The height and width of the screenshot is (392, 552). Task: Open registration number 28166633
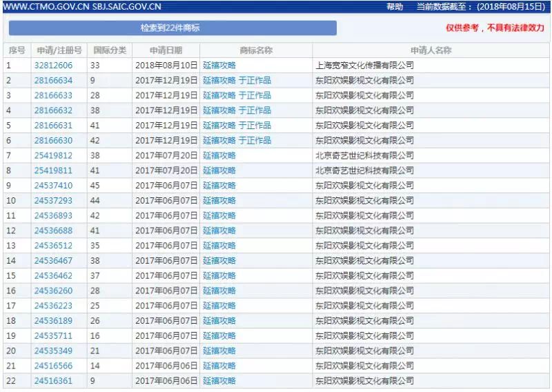pyautogui.click(x=53, y=95)
